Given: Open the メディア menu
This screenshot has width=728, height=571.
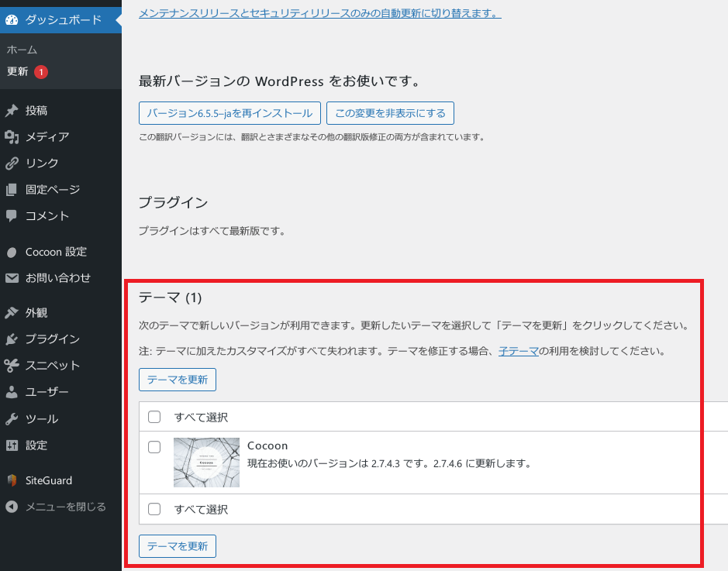Looking at the screenshot, I should pyautogui.click(x=60, y=137).
